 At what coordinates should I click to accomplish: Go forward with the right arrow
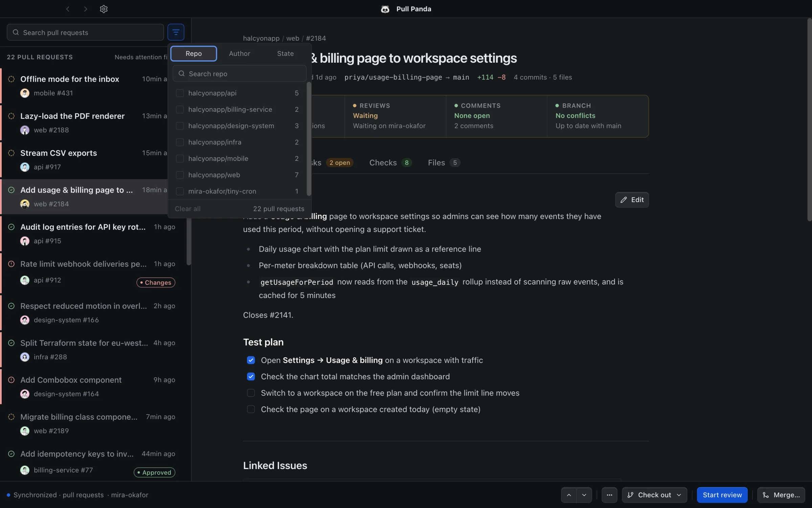(86, 9)
